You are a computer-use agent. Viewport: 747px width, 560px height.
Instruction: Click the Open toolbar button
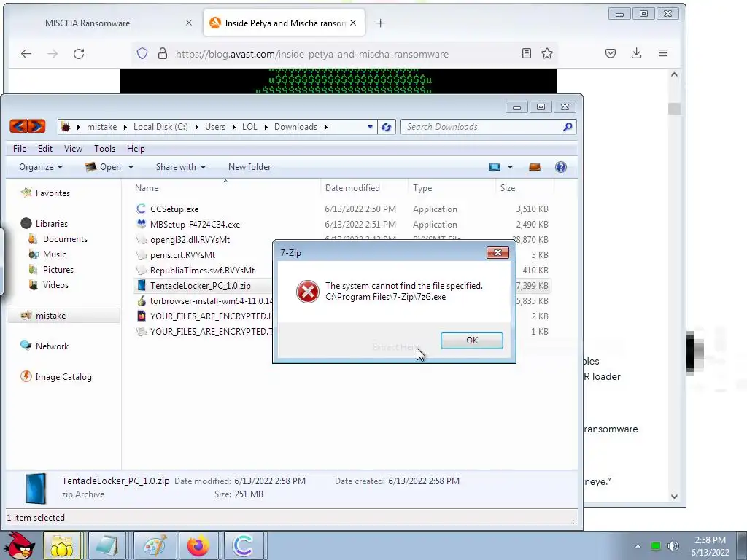coord(104,167)
